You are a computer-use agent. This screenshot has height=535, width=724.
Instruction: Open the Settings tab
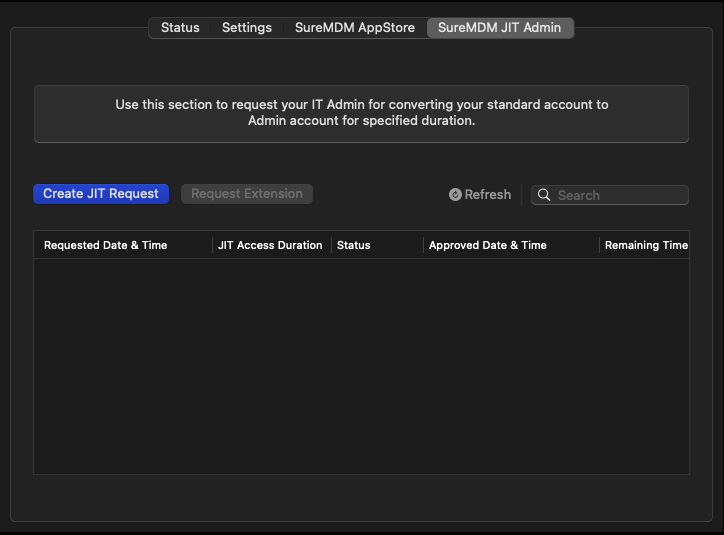247,28
